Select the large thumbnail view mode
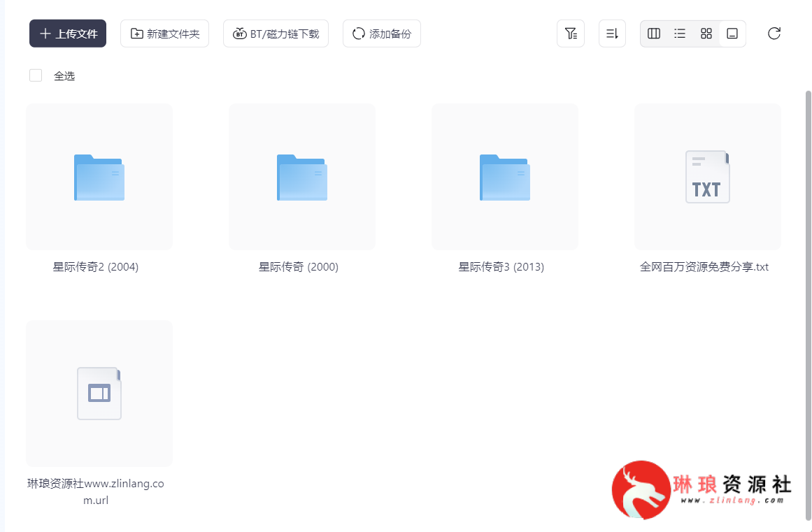Image resolution: width=812 pixels, height=532 pixels. 732,34
